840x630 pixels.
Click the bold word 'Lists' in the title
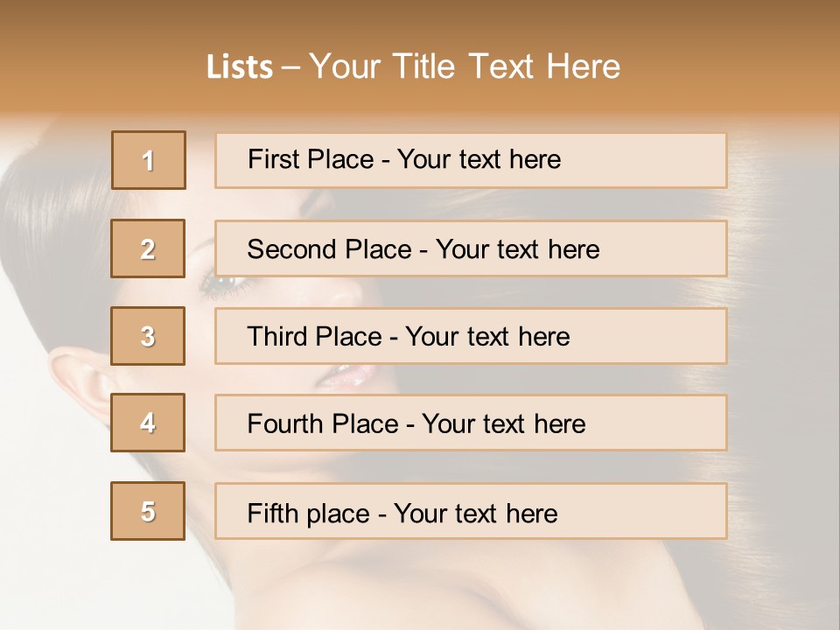click(x=239, y=67)
